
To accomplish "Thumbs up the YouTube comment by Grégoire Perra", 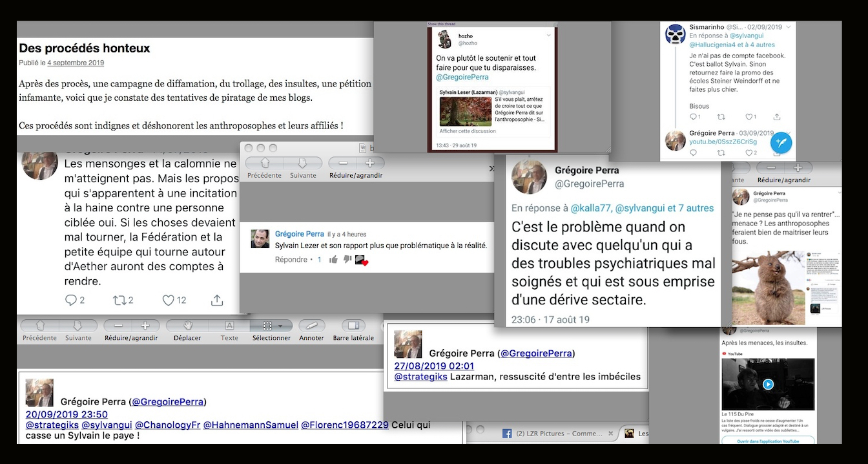I will [x=333, y=260].
